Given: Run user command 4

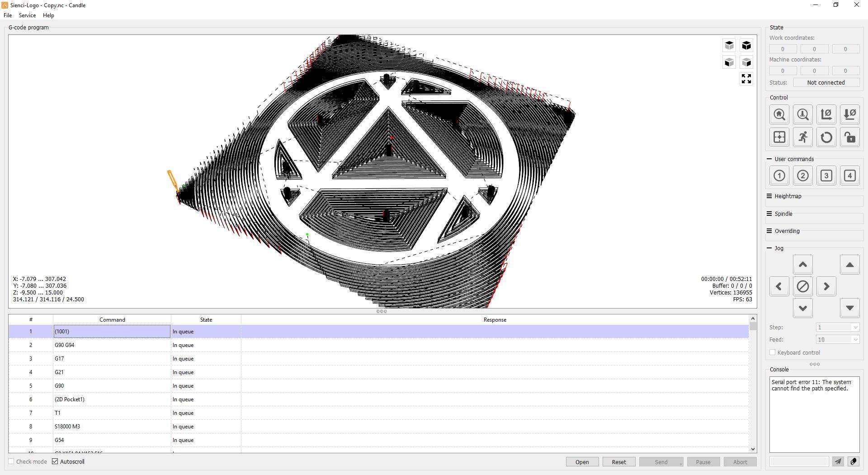Looking at the screenshot, I should 850,176.
